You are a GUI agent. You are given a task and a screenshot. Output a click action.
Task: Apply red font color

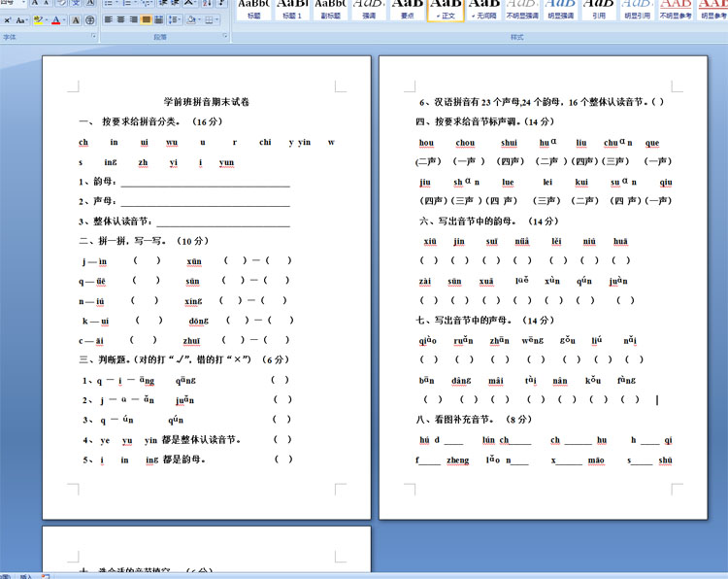55,20
